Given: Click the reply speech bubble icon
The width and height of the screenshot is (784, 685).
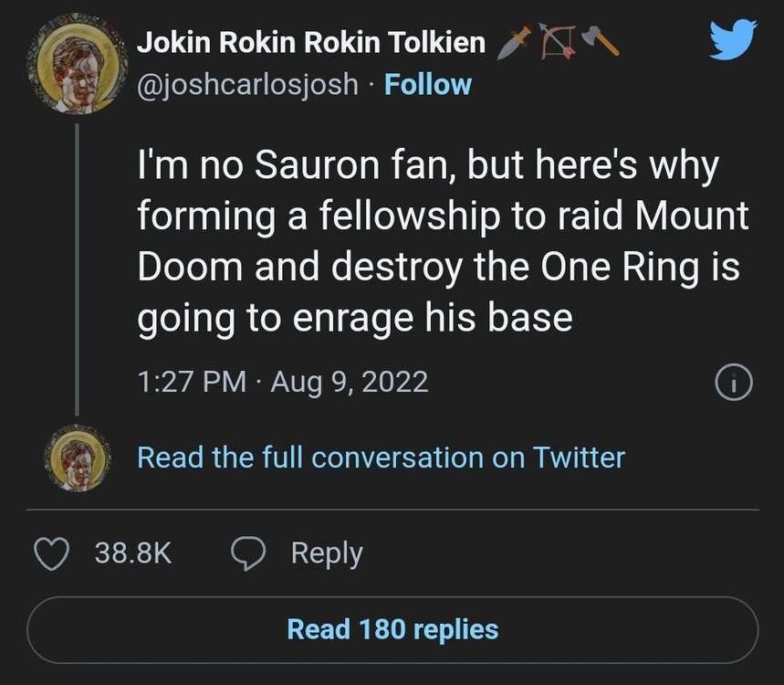Looking at the screenshot, I should click(248, 553).
